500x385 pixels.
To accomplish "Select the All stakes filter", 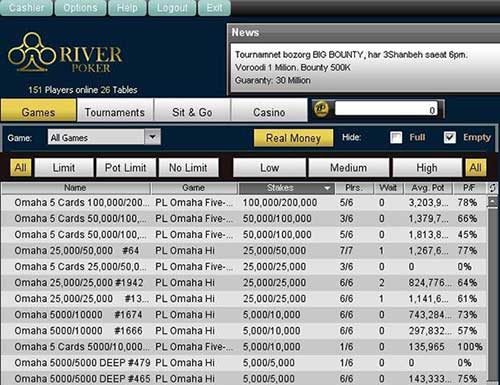I will (x=476, y=168).
